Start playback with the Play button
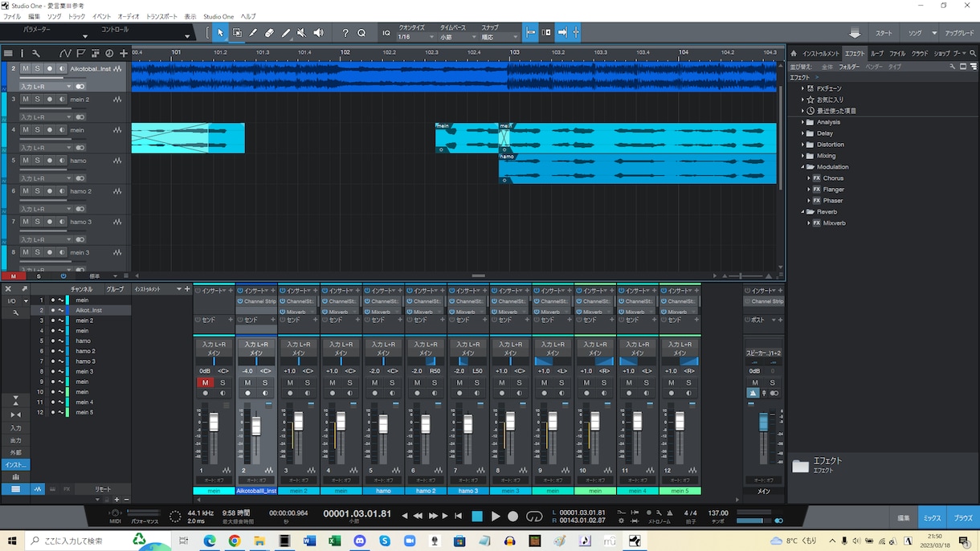The width and height of the screenshot is (980, 551). coord(496,516)
